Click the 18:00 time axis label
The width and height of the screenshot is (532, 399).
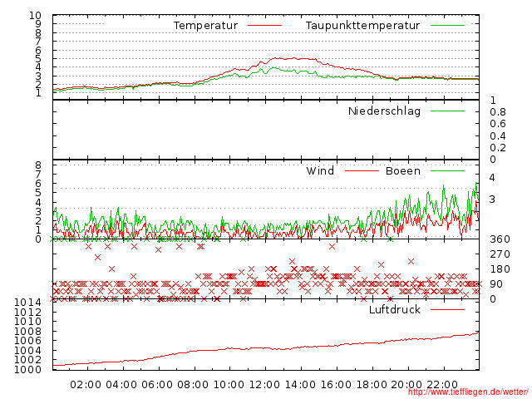(372, 385)
